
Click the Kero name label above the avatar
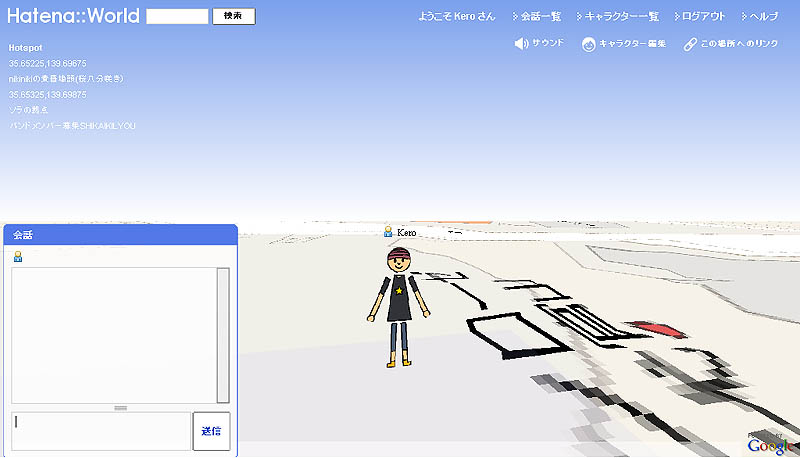407,233
